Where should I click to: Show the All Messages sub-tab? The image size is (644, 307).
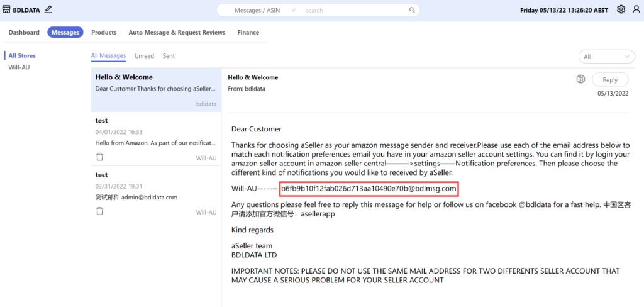(108, 56)
